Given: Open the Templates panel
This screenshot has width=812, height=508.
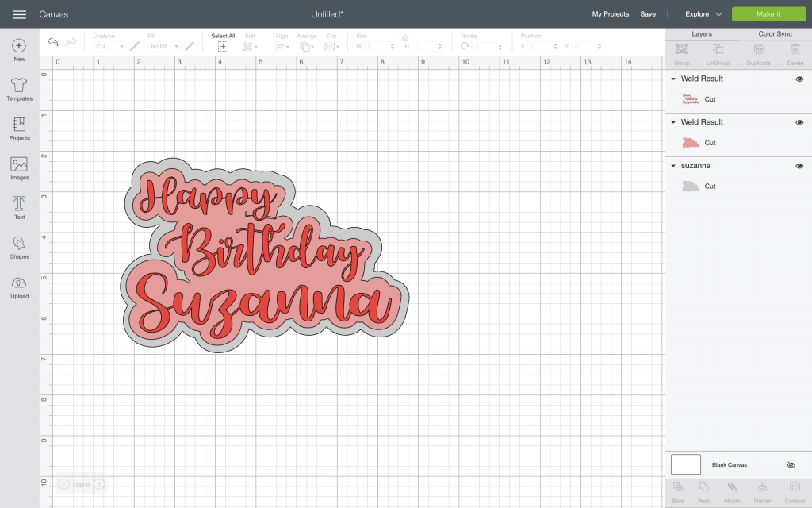Looking at the screenshot, I should click(x=19, y=89).
